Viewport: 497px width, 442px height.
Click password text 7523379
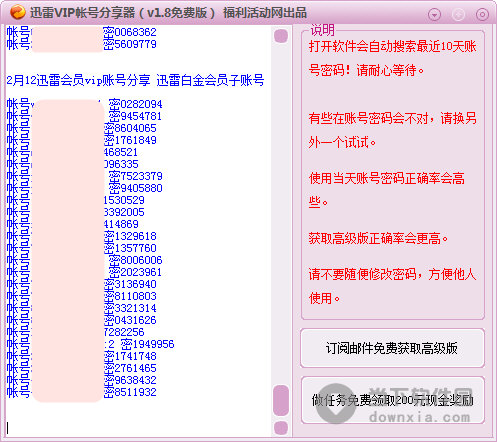coord(141,176)
